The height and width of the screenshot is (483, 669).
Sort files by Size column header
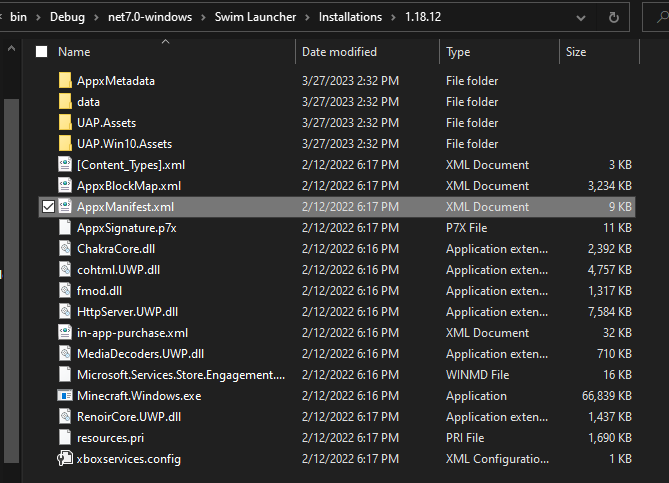click(576, 52)
